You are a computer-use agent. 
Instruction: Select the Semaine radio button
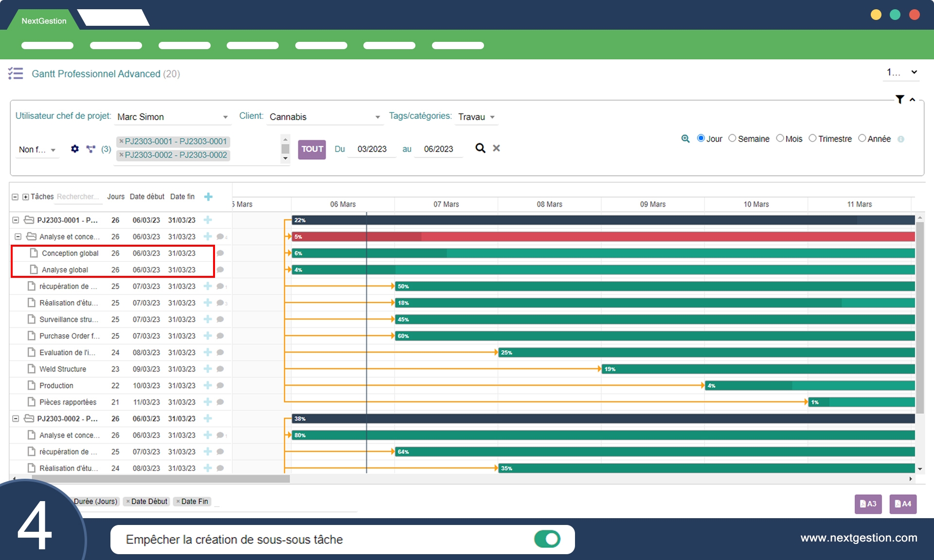click(732, 138)
